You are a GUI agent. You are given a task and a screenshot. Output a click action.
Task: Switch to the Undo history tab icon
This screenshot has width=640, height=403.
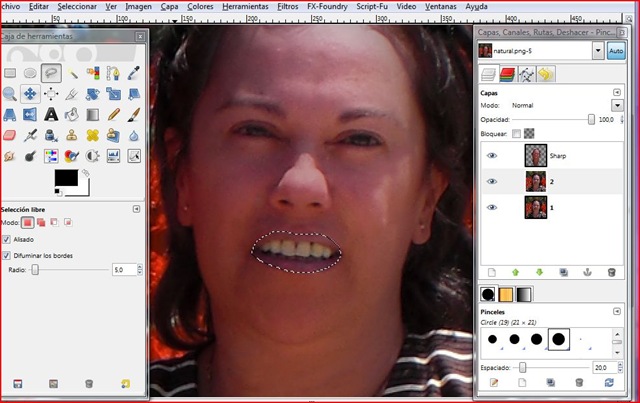coord(545,75)
